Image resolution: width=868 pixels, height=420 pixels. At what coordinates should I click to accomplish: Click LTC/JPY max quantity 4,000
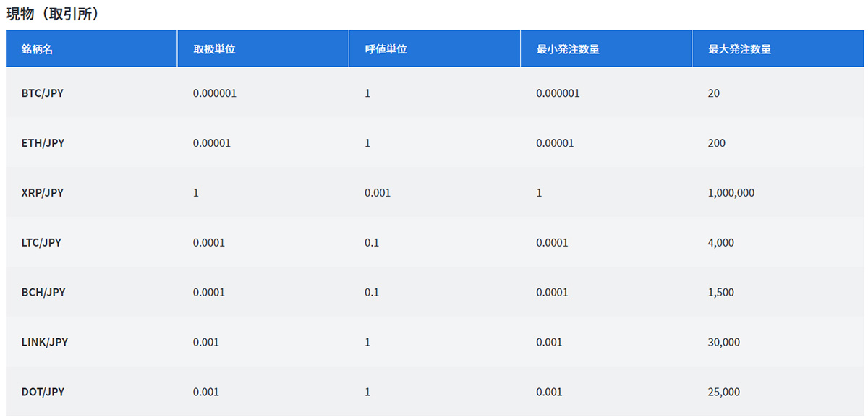coord(720,243)
